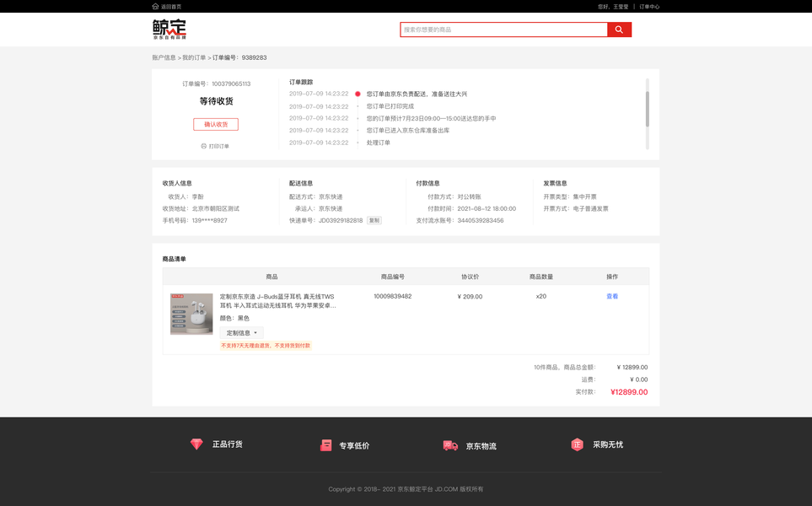
Task: Select the tracking number JD03929182818
Action: click(341, 221)
